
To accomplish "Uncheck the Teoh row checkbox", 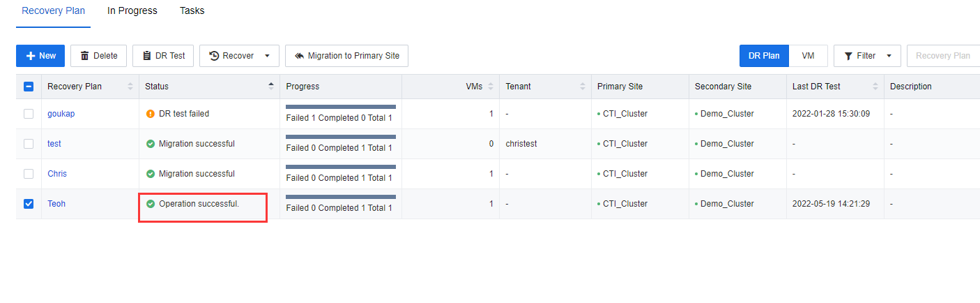I will pos(29,204).
